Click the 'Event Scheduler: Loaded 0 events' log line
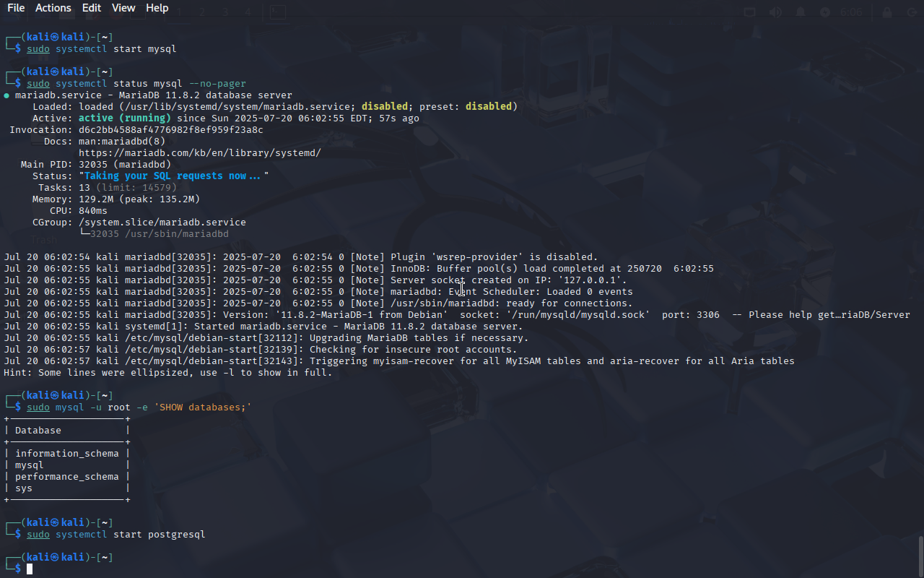Image resolution: width=924 pixels, height=578 pixels. pyautogui.click(x=318, y=292)
